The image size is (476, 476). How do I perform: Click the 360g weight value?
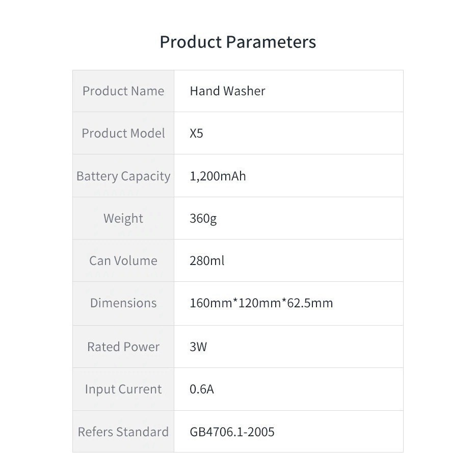[x=203, y=219]
